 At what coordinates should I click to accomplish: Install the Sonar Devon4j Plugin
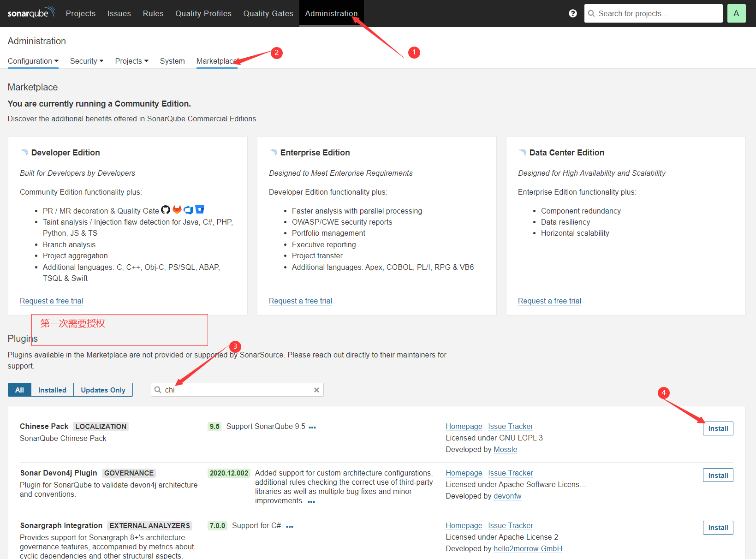pos(718,475)
